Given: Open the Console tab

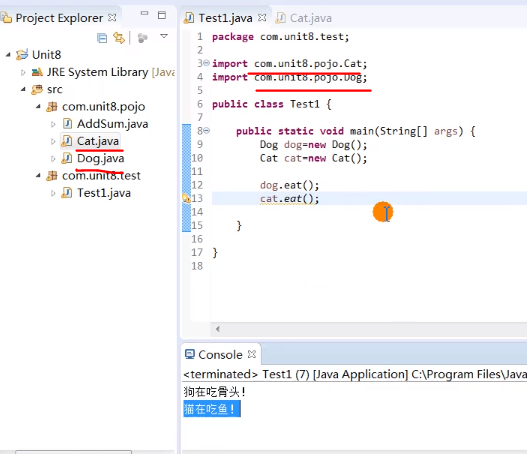Looking at the screenshot, I should tap(220, 355).
